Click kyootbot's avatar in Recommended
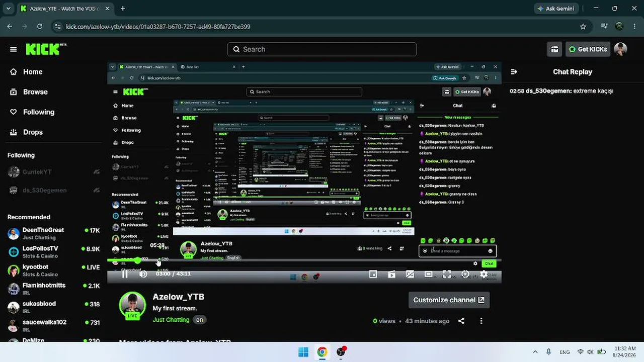The height and width of the screenshot is (362, 644). (x=14, y=270)
